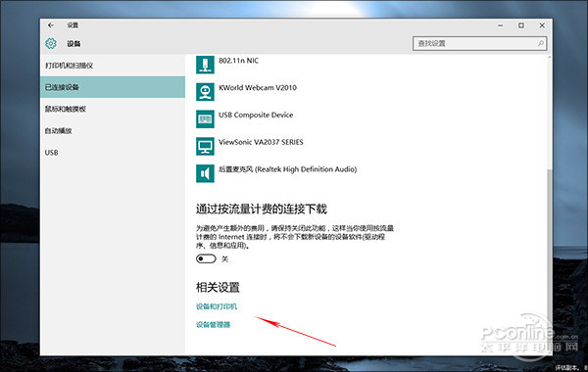Select ViewSonic VA2037 SERIES name
588x372 pixels.
click(261, 142)
